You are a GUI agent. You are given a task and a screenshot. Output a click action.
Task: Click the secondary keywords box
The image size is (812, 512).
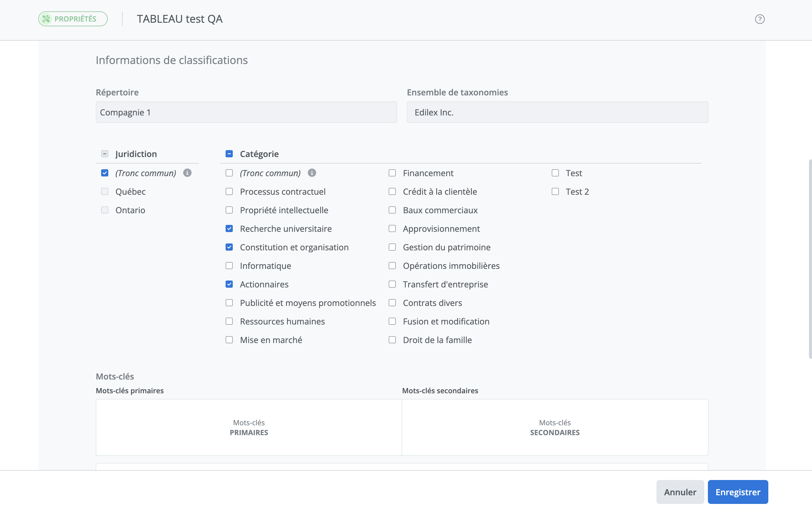pyautogui.click(x=555, y=427)
